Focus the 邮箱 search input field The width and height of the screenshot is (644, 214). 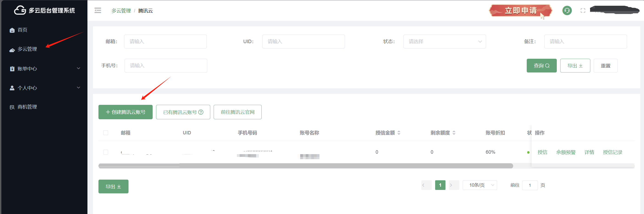coord(165,42)
